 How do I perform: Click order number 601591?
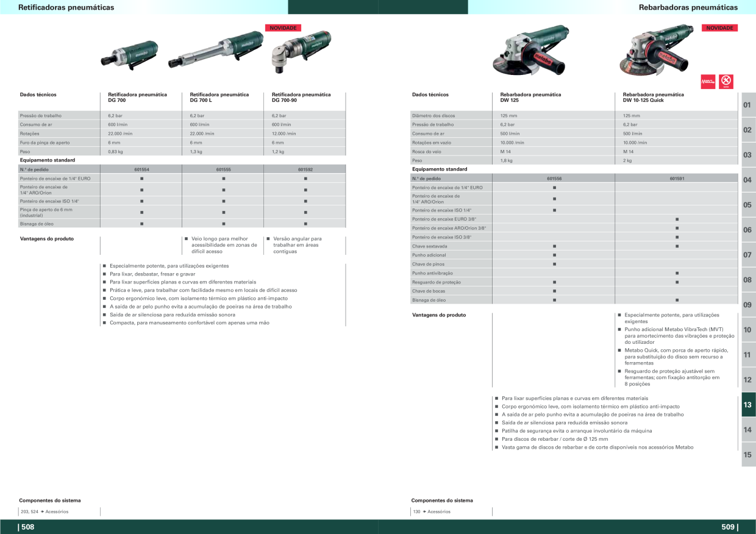677,179
